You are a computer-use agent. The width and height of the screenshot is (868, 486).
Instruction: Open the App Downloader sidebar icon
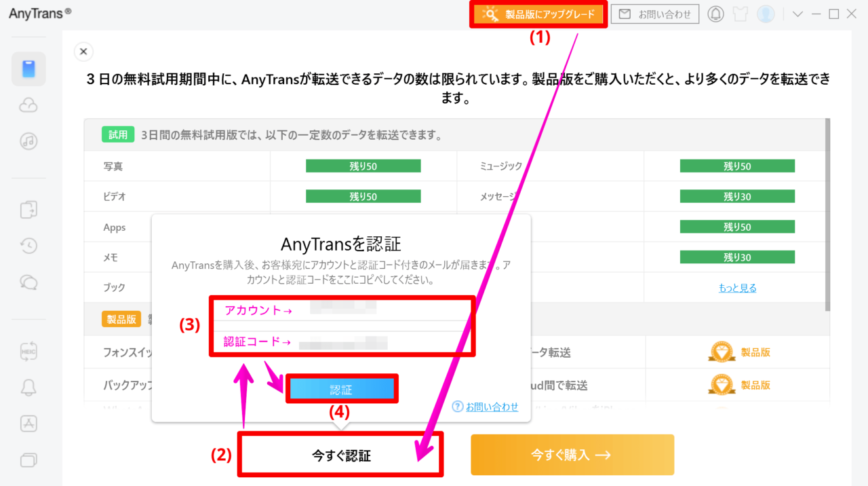[x=28, y=424]
